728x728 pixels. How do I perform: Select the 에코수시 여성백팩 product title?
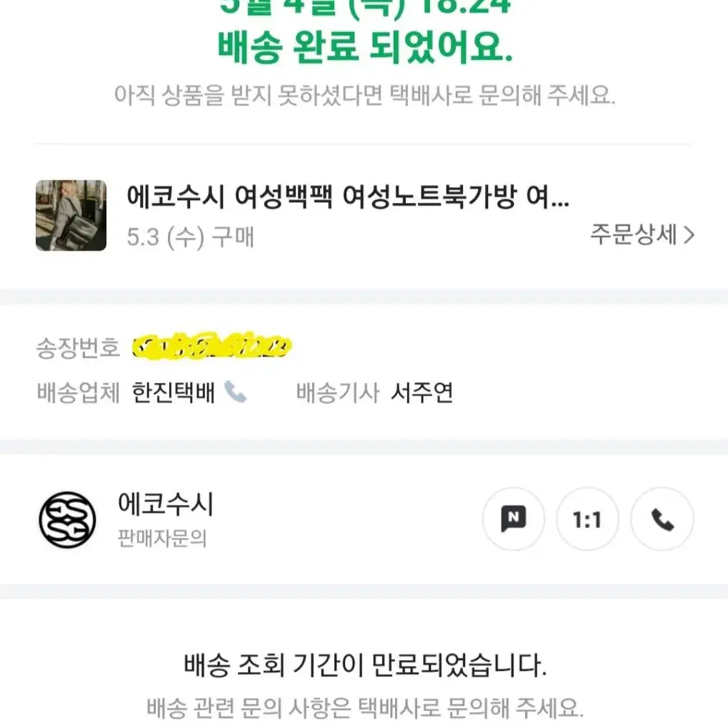click(348, 196)
